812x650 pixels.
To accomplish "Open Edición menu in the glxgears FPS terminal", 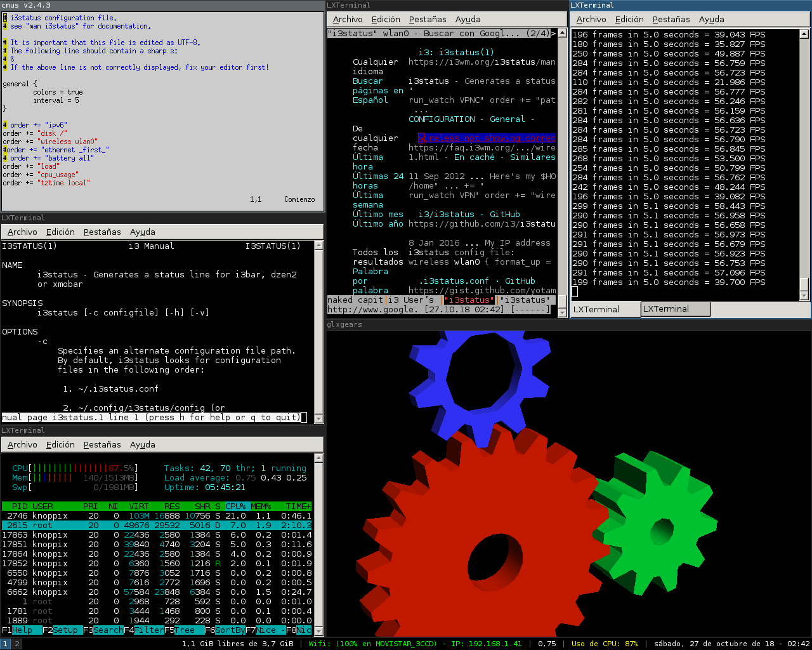I will (629, 20).
